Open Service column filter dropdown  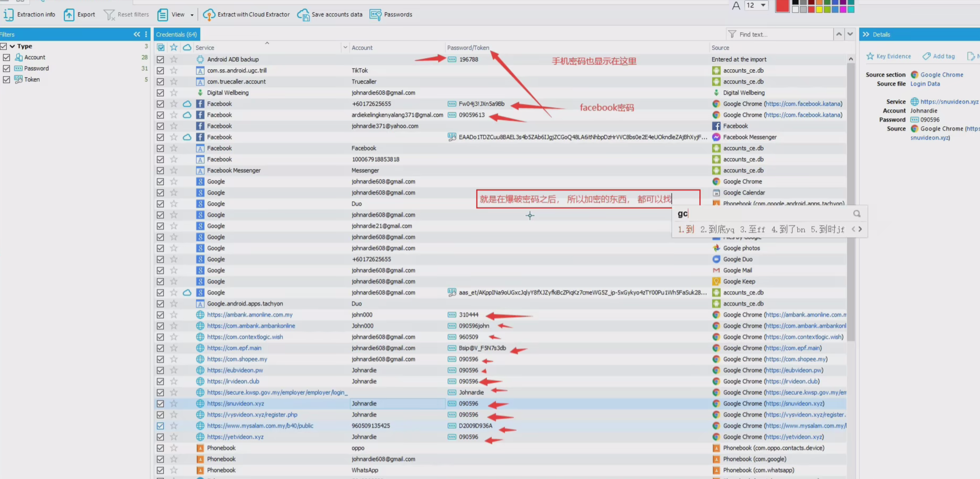[345, 48]
